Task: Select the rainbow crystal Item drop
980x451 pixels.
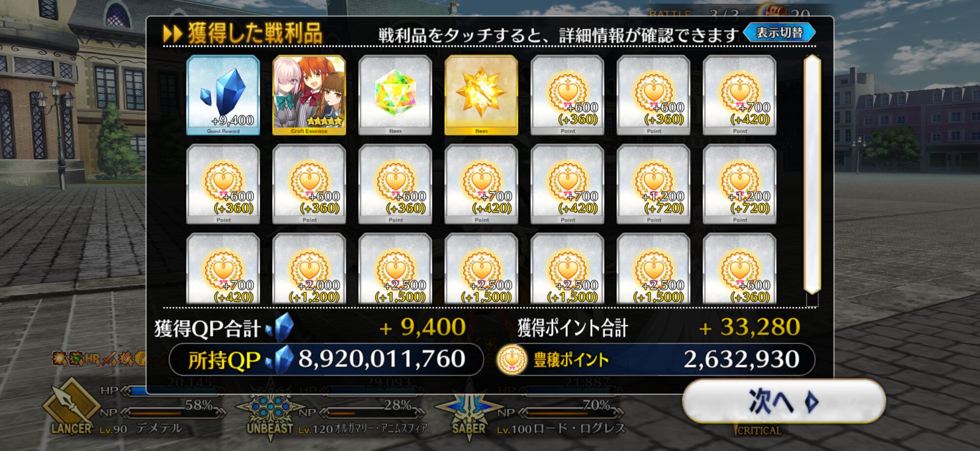Action: [395, 95]
